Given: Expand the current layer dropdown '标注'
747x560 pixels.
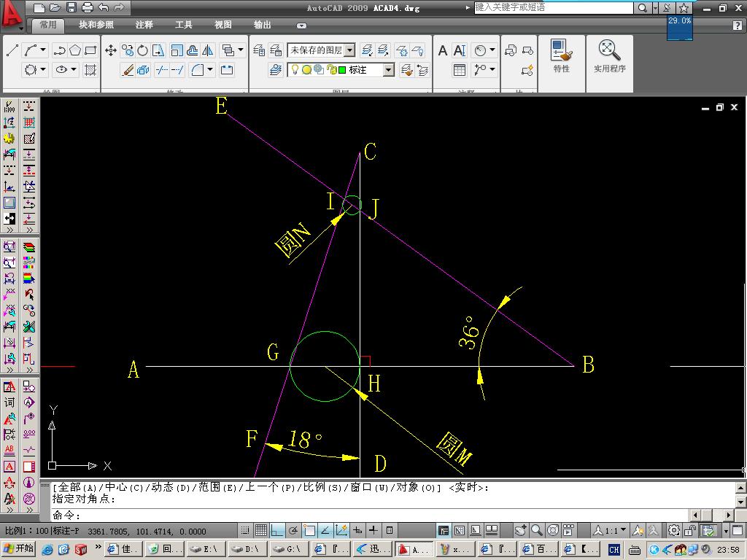Looking at the screenshot, I should point(389,70).
